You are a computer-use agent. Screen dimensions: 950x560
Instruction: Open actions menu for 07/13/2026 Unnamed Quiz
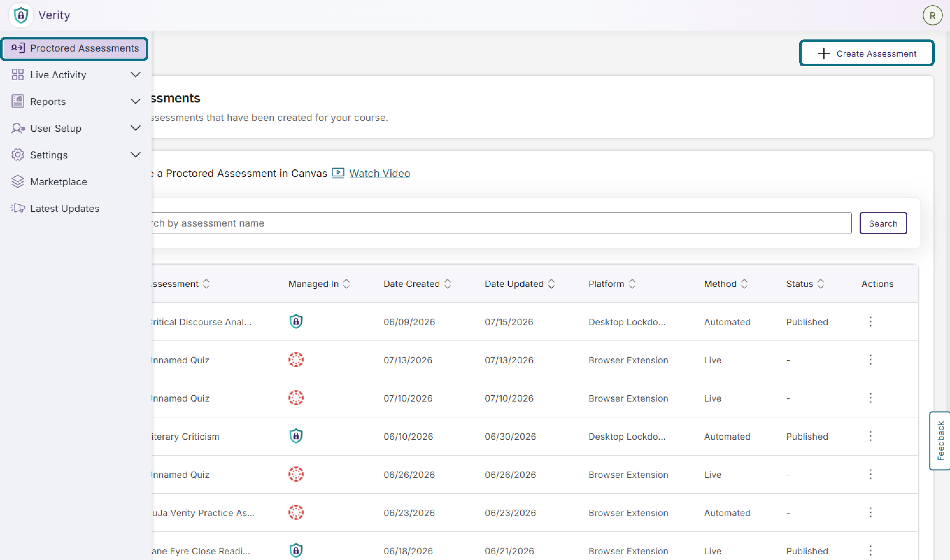click(x=870, y=360)
